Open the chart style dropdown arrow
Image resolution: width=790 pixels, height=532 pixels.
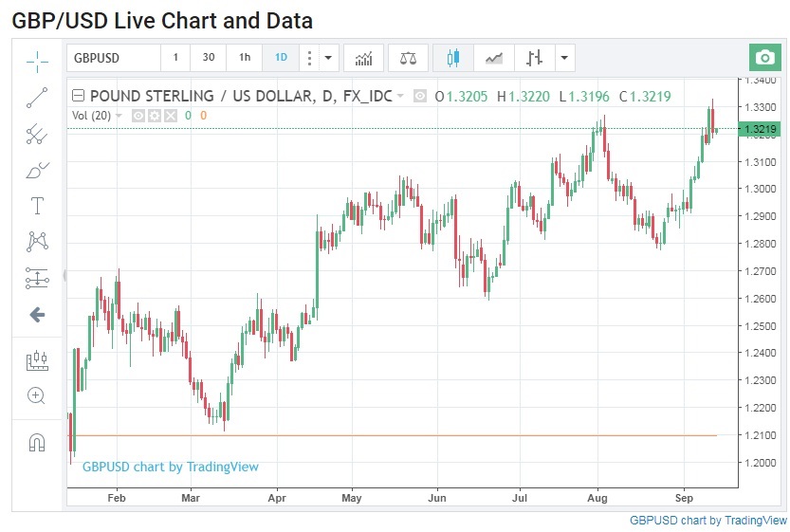(x=565, y=58)
